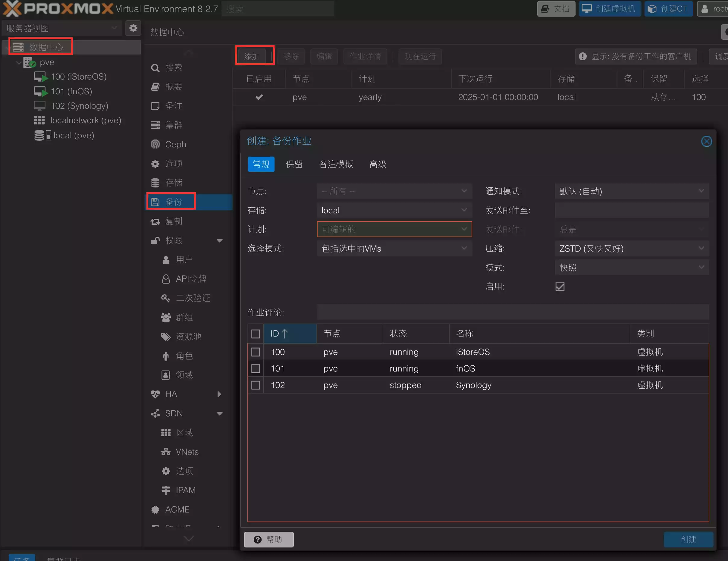Click the 帮助 help button
Image resolution: width=728 pixels, height=561 pixels.
[x=269, y=539]
